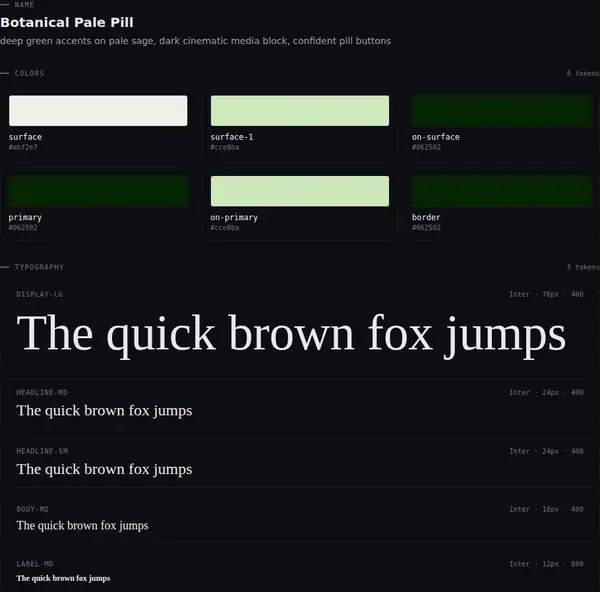Image resolution: width=600 pixels, height=592 pixels.
Task: Click the HEADLINE-SM sample sentence
Action: click(x=104, y=470)
